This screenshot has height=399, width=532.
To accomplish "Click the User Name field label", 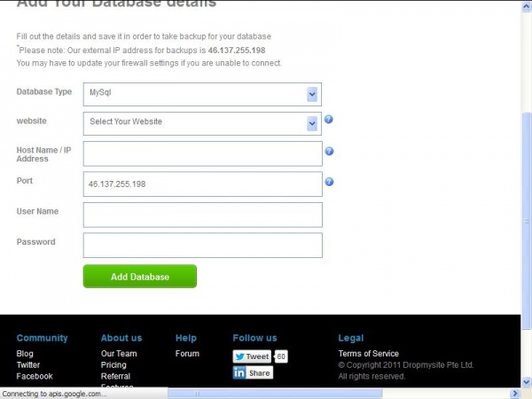I will click(37, 211).
